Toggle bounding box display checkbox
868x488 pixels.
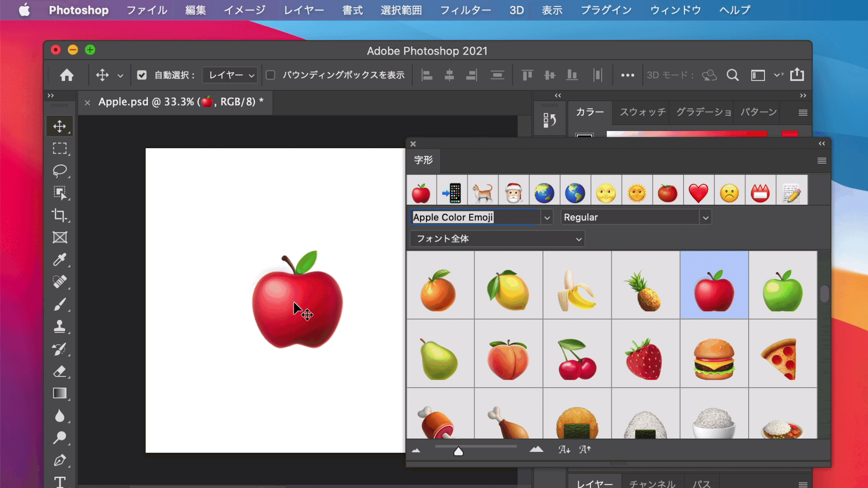271,75
